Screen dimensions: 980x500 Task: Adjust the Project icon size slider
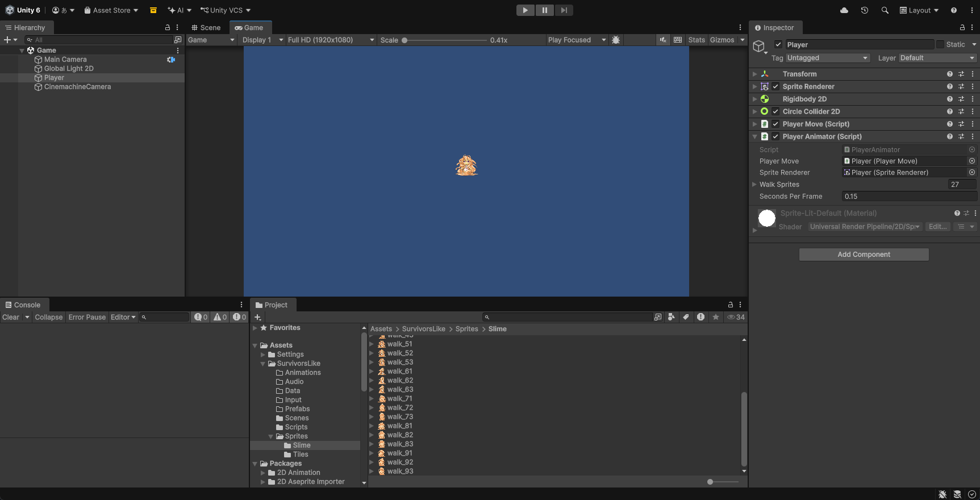coord(723,482)
